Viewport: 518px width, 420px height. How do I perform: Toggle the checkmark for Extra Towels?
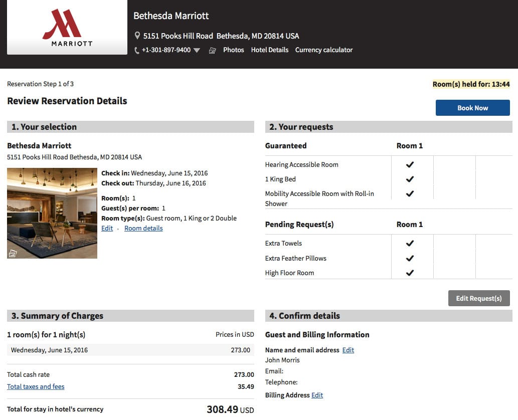click(x=411, y=243)
